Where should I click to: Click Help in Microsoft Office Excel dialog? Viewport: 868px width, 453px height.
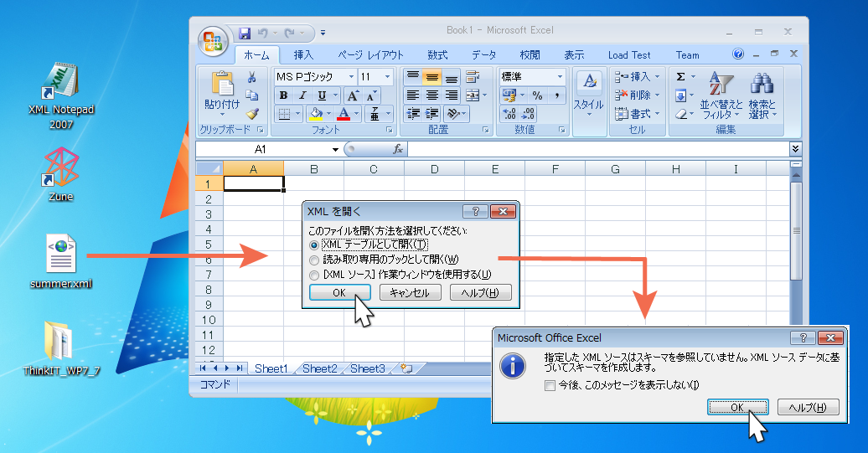tap(809, 408)
